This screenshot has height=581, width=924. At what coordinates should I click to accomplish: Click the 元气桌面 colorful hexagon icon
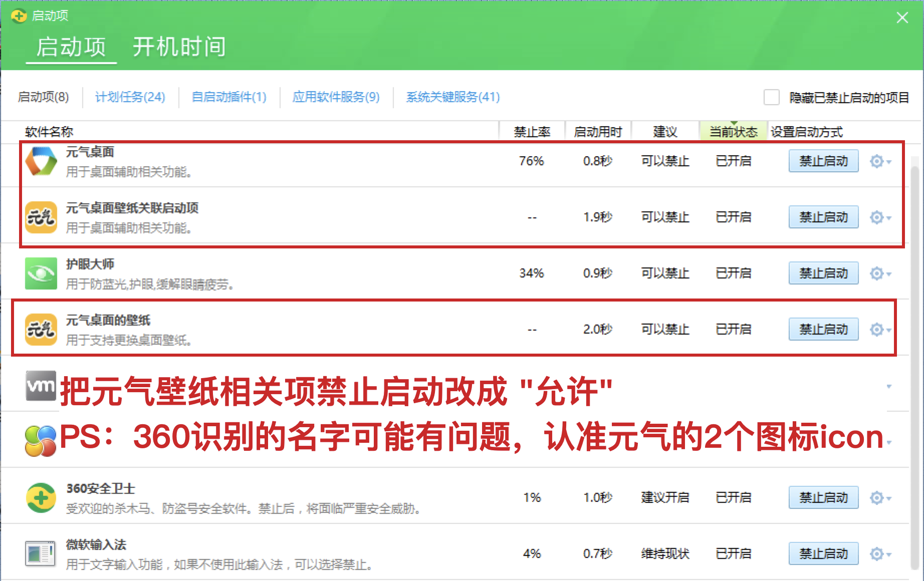point(41,161)
